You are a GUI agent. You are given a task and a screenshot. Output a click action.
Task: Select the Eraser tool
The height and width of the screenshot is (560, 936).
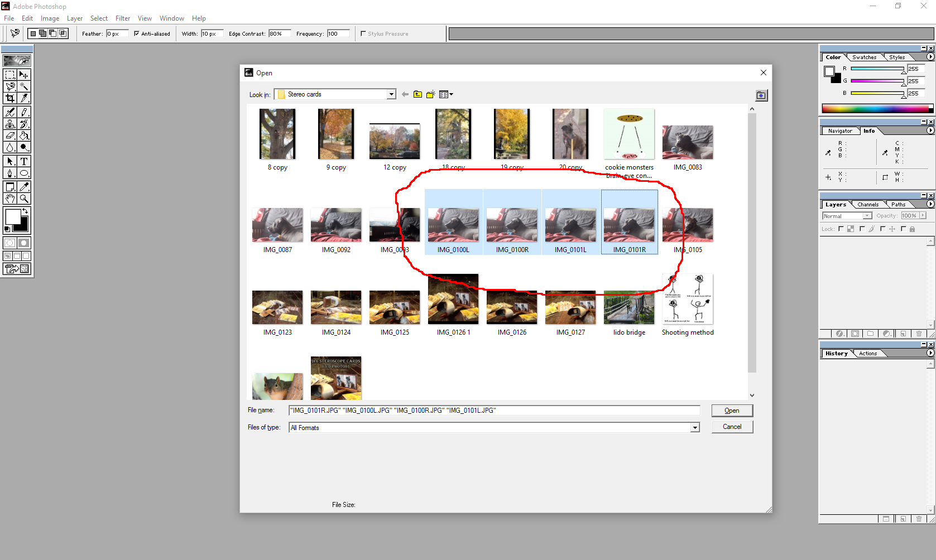[10, 136]
